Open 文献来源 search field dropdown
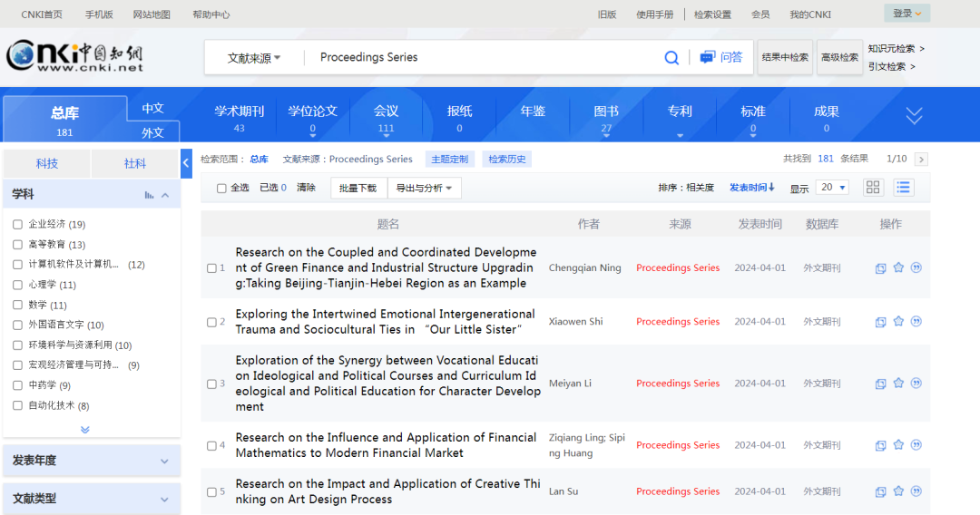980x515 pixels. [x=254, y=58]
